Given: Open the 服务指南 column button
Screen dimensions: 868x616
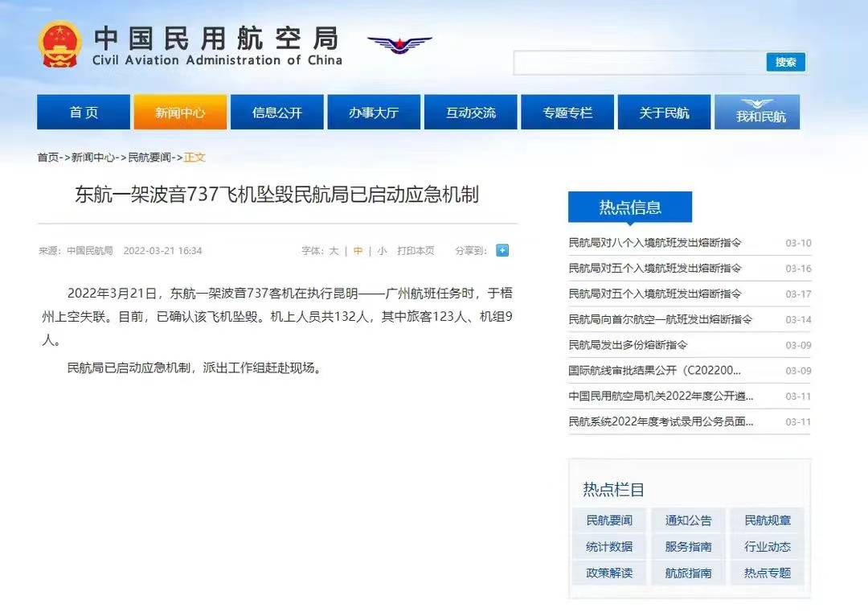Looking at the screenshot, I should tap(688, 546).
